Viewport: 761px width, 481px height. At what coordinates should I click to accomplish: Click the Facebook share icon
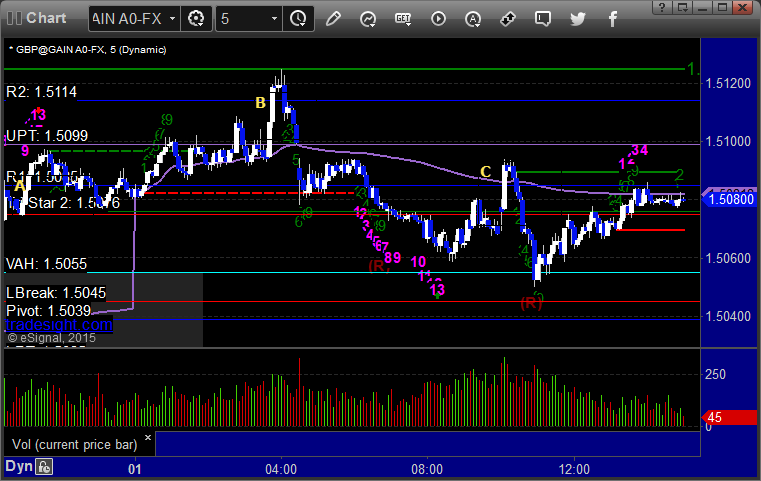coord(613,19)
